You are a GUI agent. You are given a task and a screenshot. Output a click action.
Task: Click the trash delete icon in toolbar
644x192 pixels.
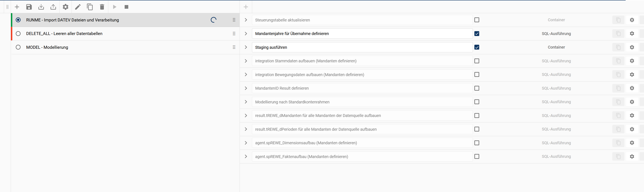pos(102,7)
